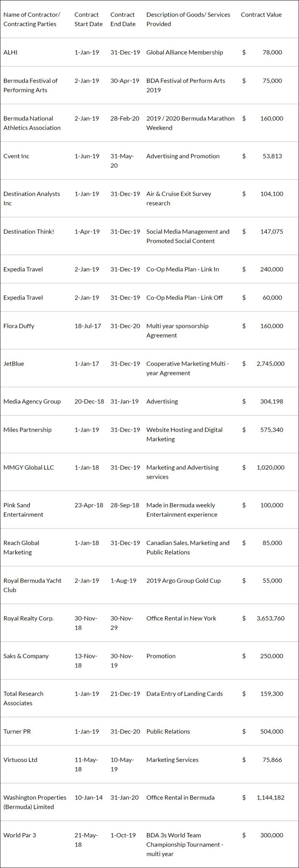Select the 2,745,000 contract value
Image resolution: width=299 pixels, height=868 pixels.
[270, 364]
